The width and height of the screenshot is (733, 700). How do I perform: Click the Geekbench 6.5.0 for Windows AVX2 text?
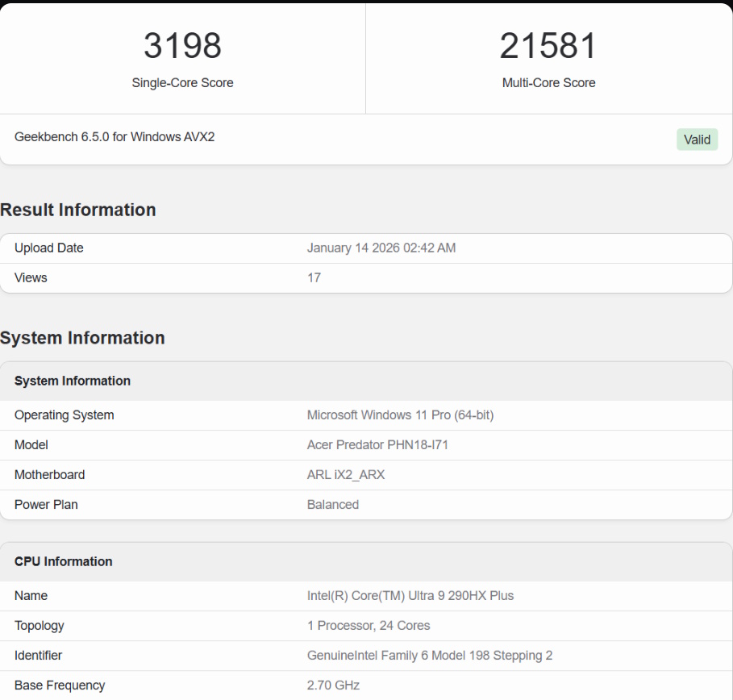coord(115,137)
